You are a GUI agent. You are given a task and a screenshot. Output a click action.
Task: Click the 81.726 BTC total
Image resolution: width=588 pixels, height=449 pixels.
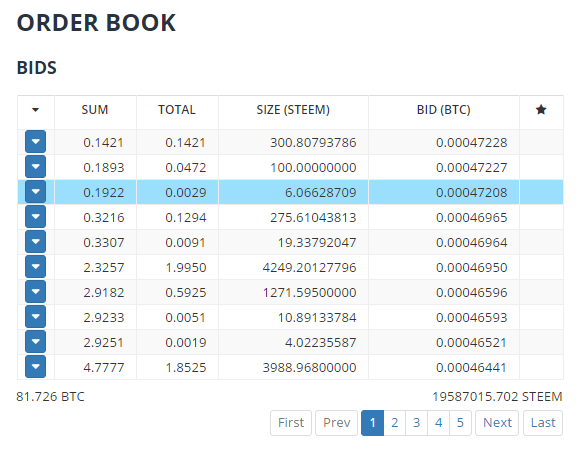pos(50,396)
